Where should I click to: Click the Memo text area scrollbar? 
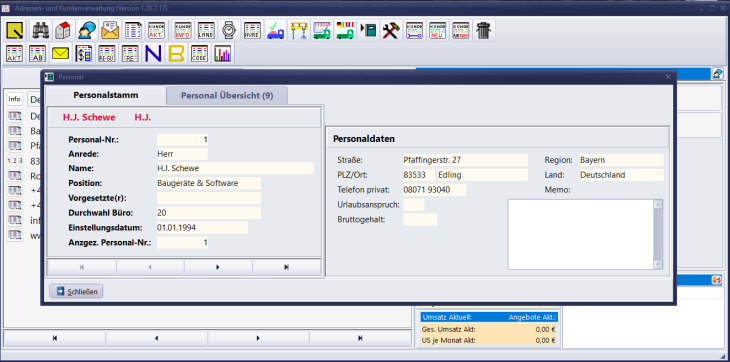pos(658,234)
